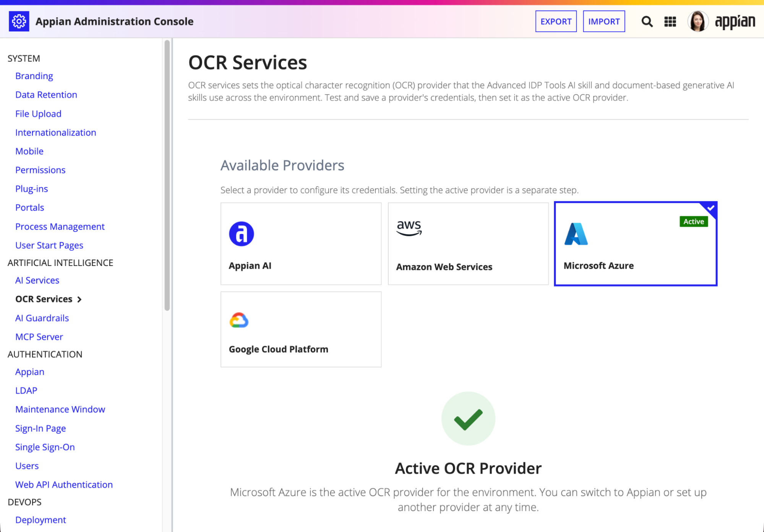Click the large green Active OCR Provider checkmark

point(468,418)
